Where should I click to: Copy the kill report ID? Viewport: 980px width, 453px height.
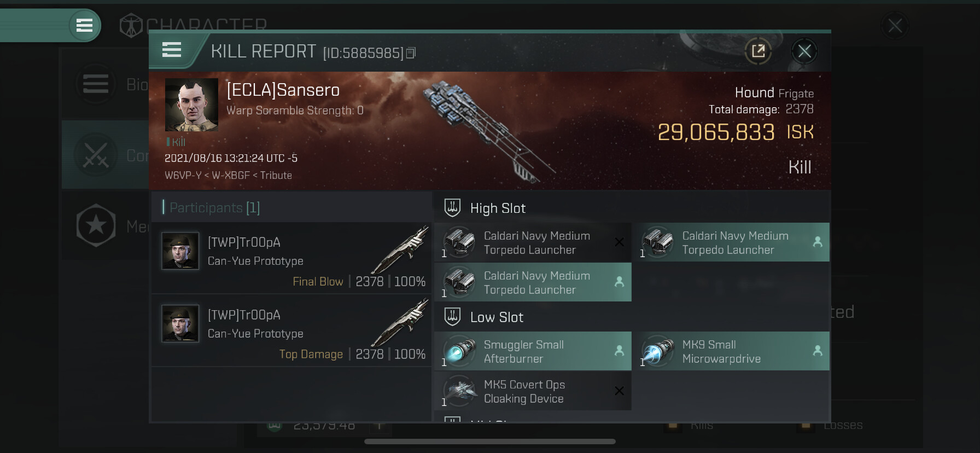point(411,53)
